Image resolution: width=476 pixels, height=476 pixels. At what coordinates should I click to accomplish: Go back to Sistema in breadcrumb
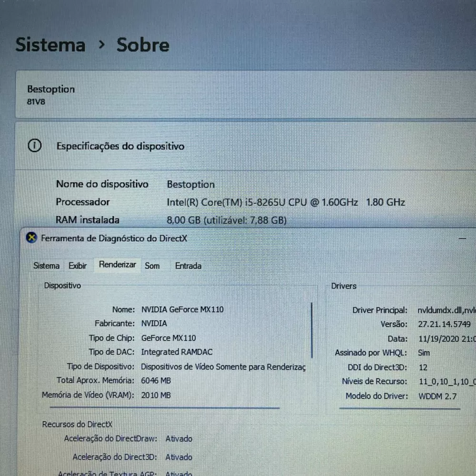point(50,45)
